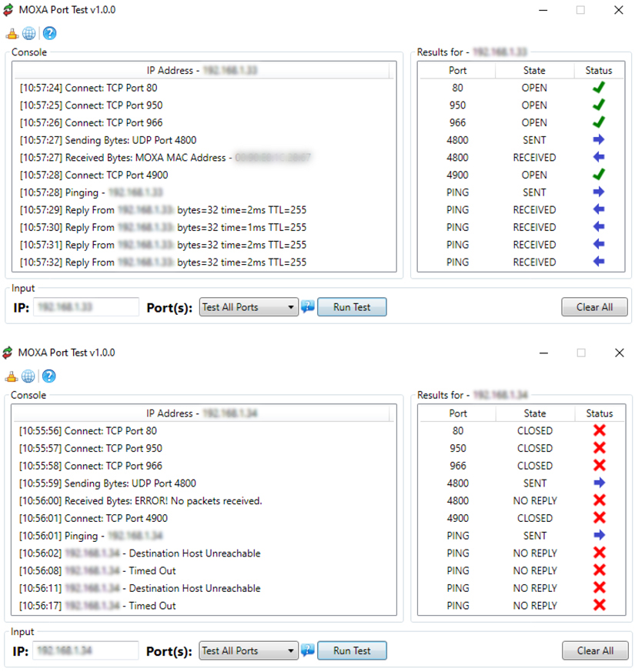Image resolution: width=635 pixels, height=672 pixels.
Task: Select the '[10:56:02]' Destination Host Unreachable line
Action: 139,553
